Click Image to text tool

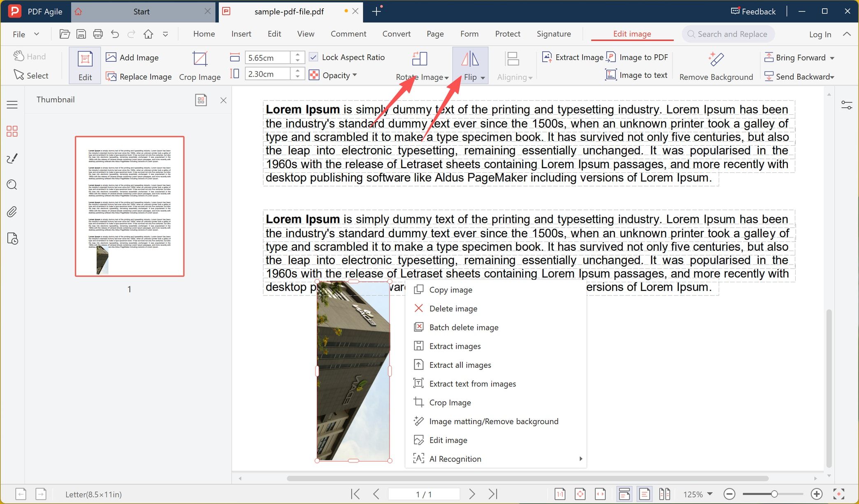(x=636, y=75)
